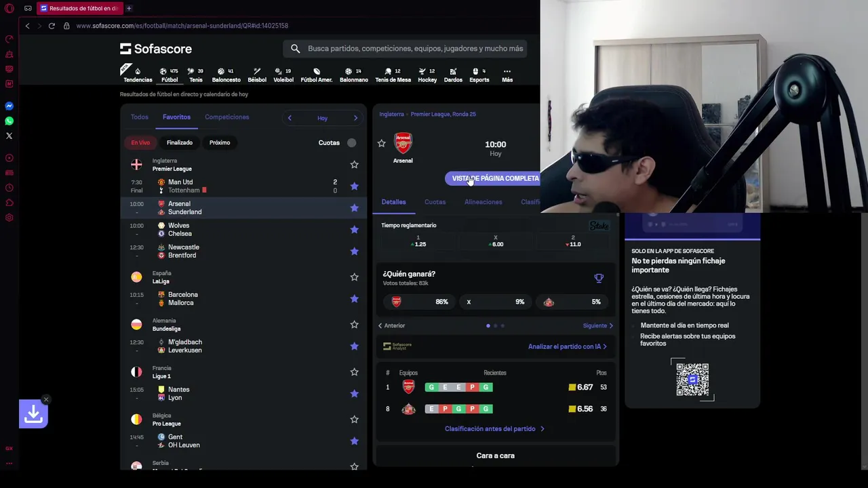
Task: Open X (Twitter) in the Opera sidebar
Action: pos(9,136)
